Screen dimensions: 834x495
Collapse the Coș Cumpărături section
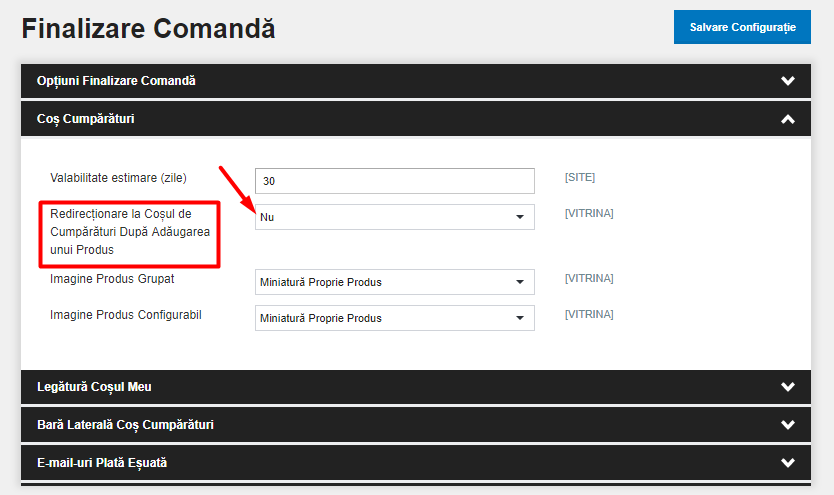click(x=416, y=119)
